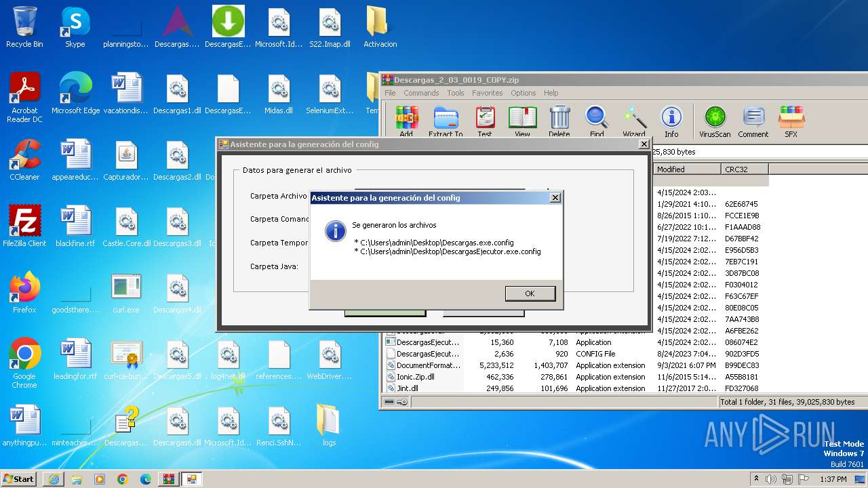Switch to WinRAR in the taskbar

coord(169,479)
